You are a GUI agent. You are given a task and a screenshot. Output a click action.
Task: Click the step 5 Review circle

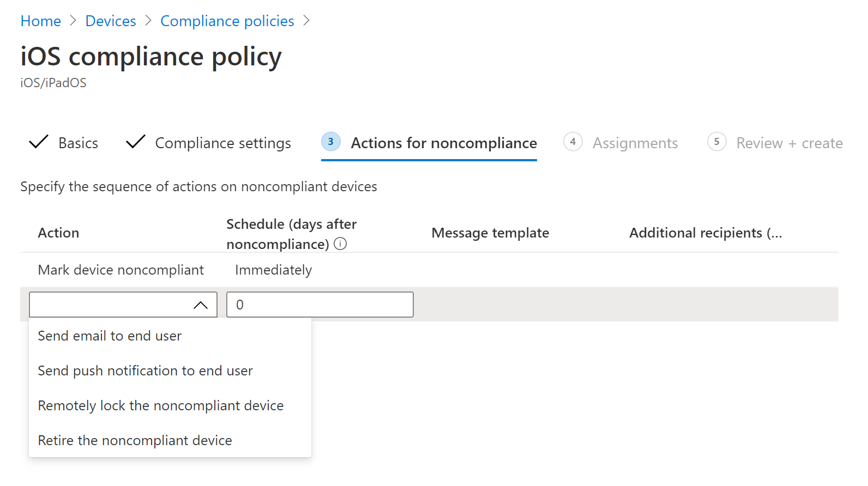[716, 142]
